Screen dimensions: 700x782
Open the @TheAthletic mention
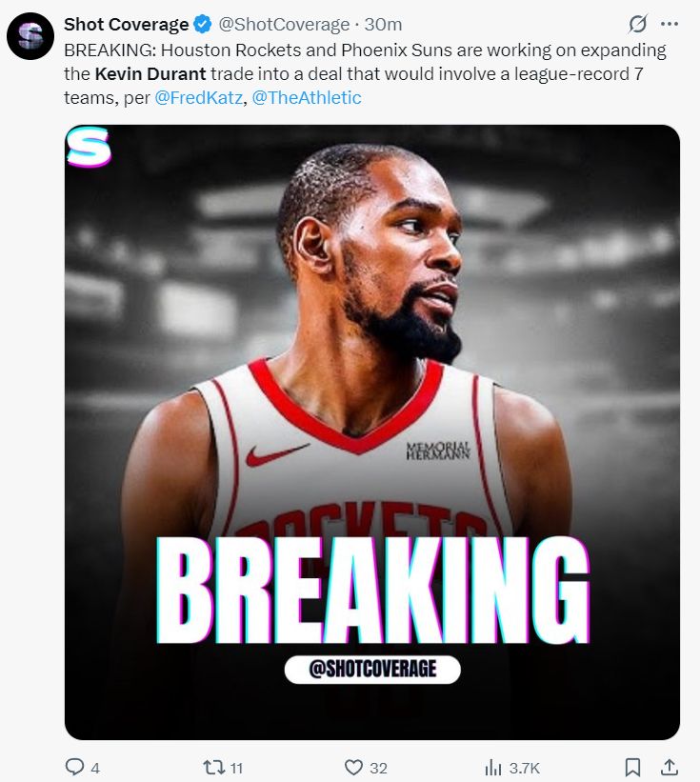[x=307, y=97]
